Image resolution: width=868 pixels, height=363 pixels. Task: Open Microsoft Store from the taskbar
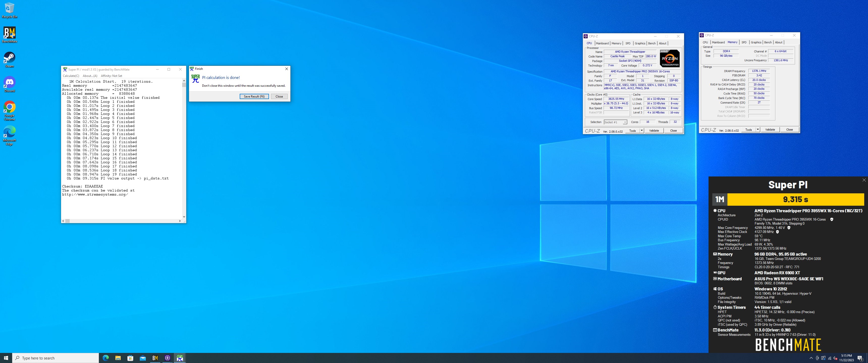(x=130, y=358)
